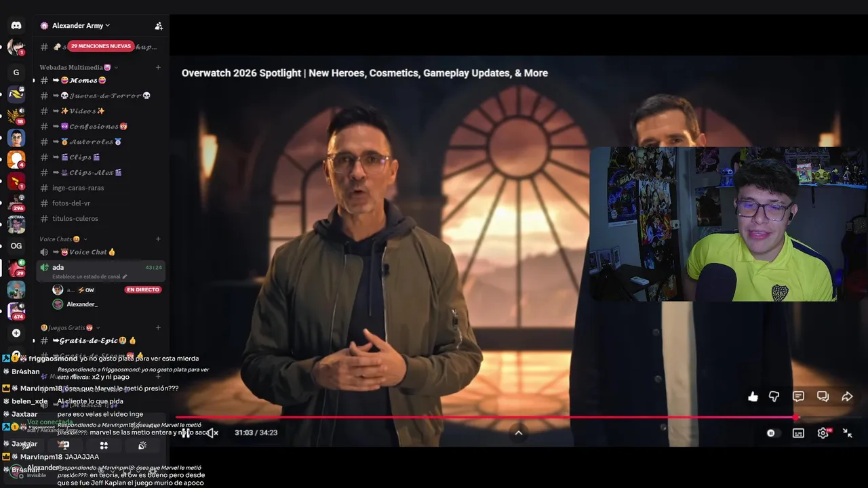The width and height of the screenshot is (868, 488).
Task: Open video comments panel icon
Action: [798, 396]
